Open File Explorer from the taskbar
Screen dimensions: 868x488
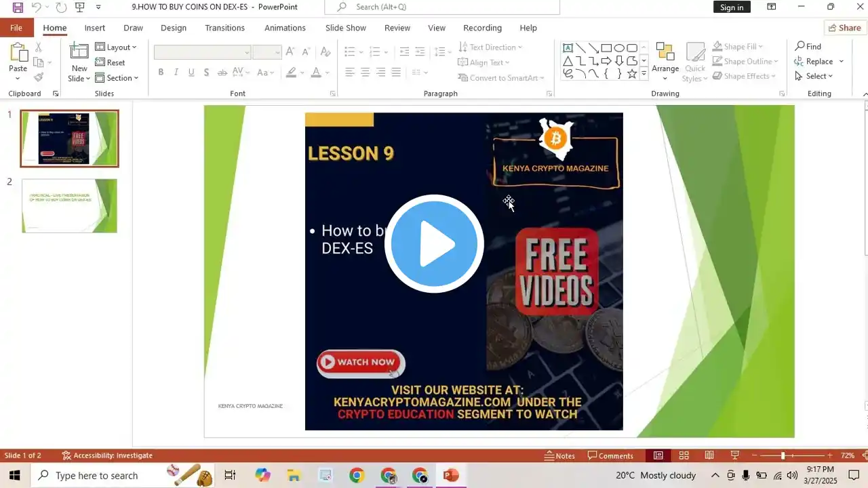tap(294, 476)
